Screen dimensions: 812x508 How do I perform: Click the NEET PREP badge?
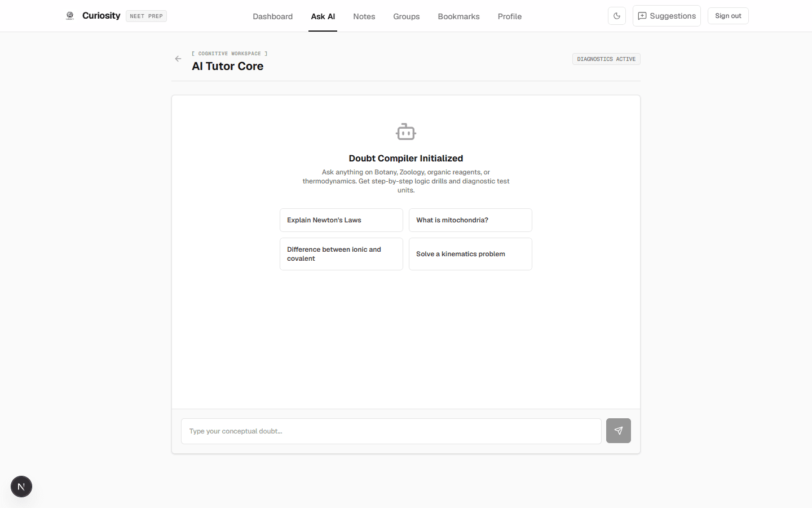[x=146, y=16]
